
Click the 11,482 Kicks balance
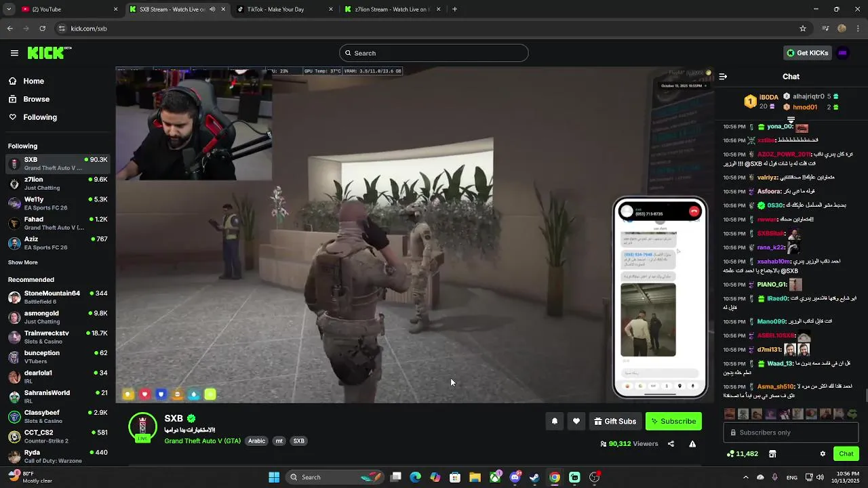(742, 453)
